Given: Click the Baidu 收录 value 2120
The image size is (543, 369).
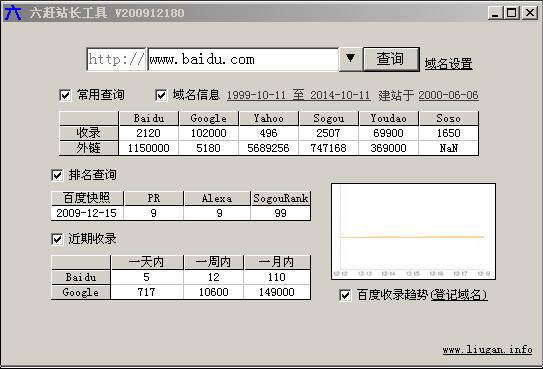Looking at the screenshot, I should tap(149, 133).
